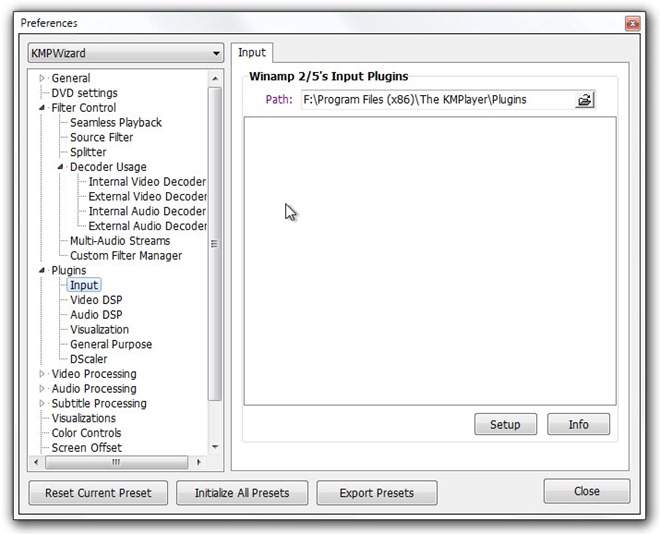660x534 pixels.
Task: Close the Preferences dialog with Close button
Action: tap(587, 491)
